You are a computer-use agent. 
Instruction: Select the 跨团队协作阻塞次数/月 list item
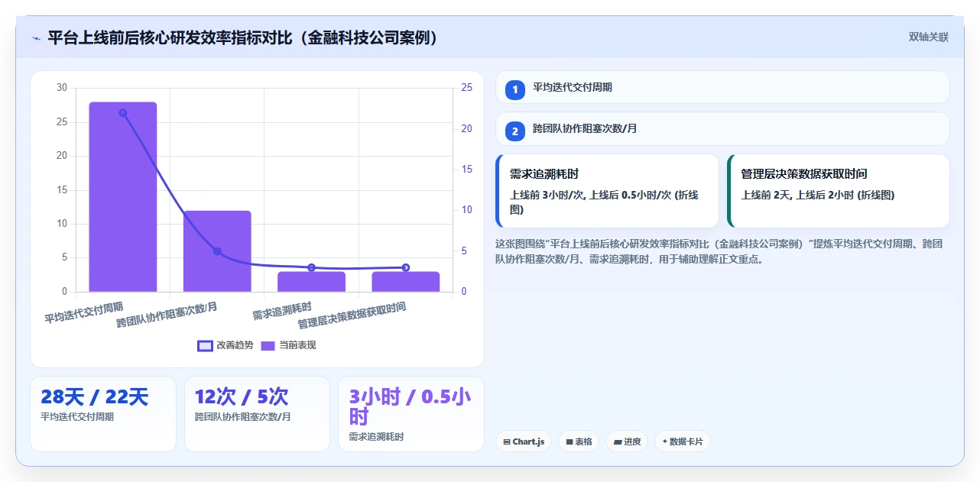(x=722, y=129)
